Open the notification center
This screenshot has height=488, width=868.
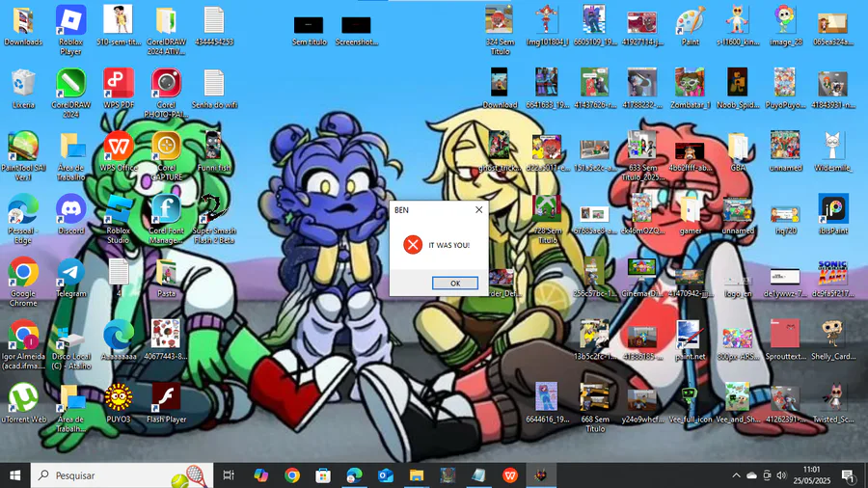tap(848, 475)
